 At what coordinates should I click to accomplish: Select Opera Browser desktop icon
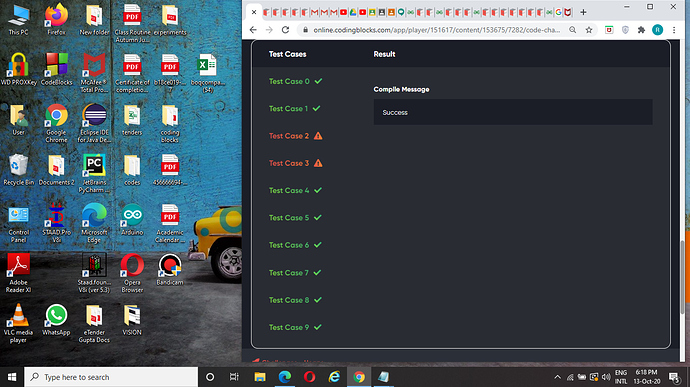[x=132, y=273]
